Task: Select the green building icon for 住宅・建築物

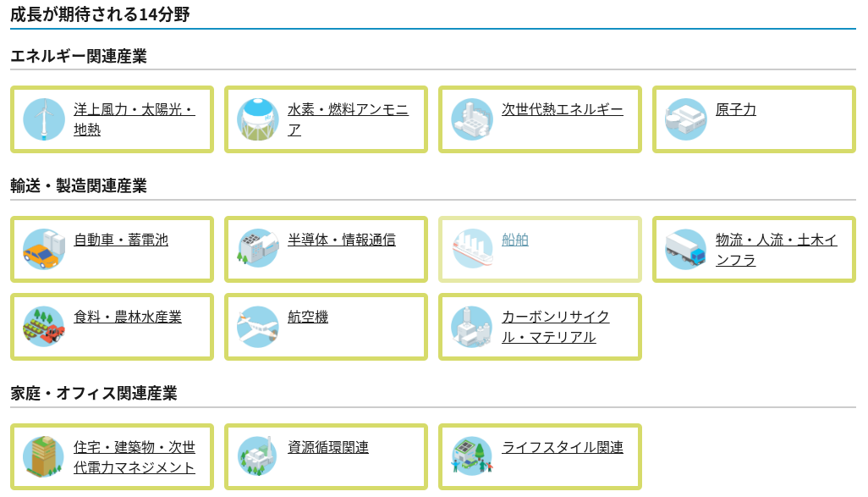Action: (x=42, y=456)
